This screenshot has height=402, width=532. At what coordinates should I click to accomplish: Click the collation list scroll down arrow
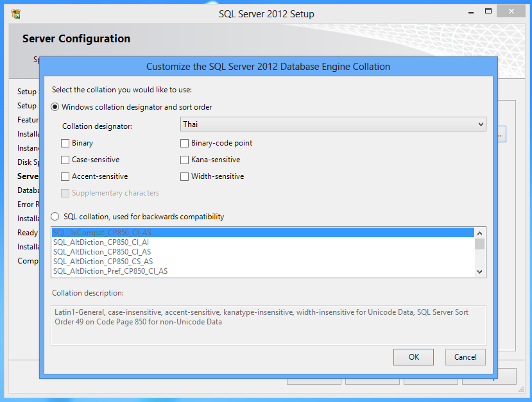click(x=480, y=271)
